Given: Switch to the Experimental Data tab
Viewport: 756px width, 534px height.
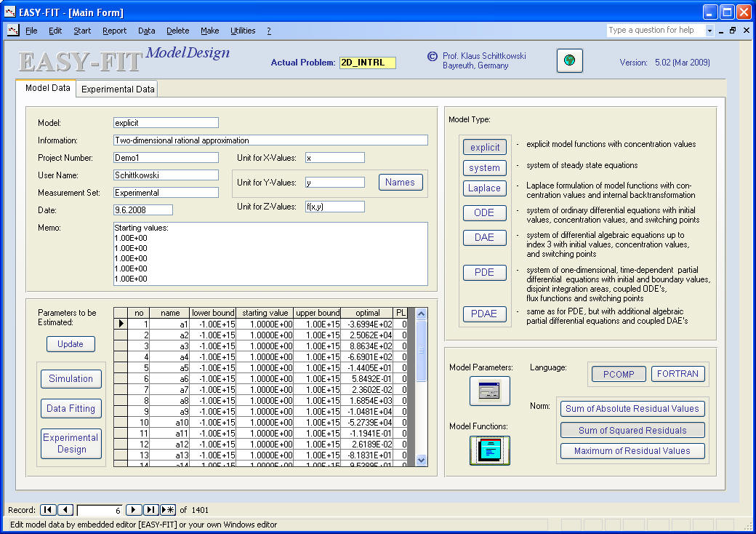Looking at the screenshot, I should pos(118,89).
